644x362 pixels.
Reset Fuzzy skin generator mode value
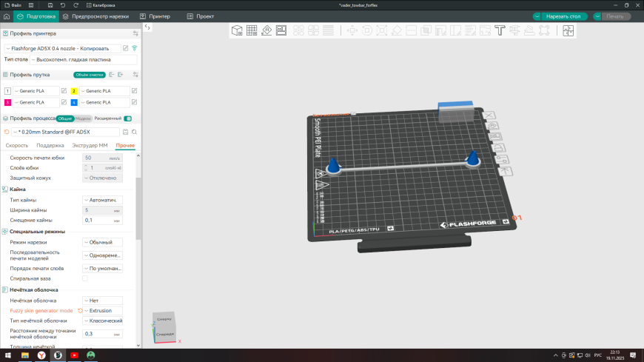pyautogui.click(x=79, y=311)
